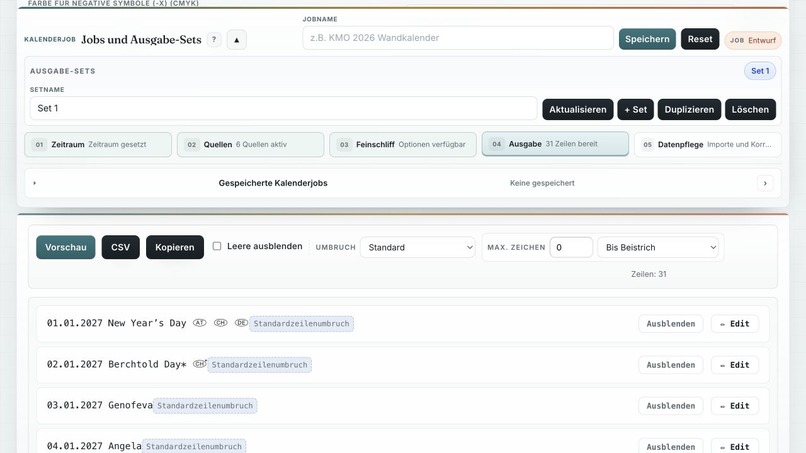The image size is (806, 453).
Task: Click the right chevron in the Gespeicherte Kalenderjobs row
Action: [765, 183]
